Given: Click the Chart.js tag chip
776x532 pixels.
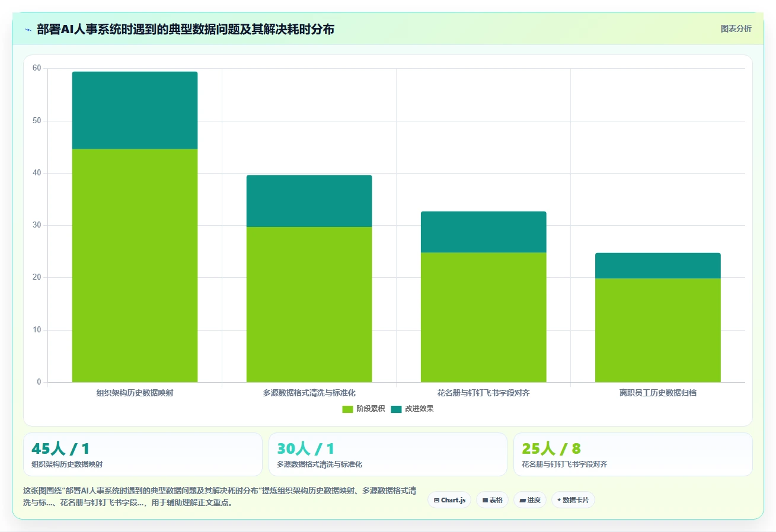Looking at the screenshot, I should click(x=449, y=500).
